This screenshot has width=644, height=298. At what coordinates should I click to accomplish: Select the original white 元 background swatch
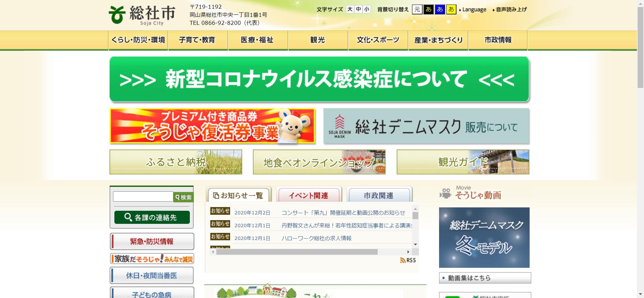click(417, 9)
